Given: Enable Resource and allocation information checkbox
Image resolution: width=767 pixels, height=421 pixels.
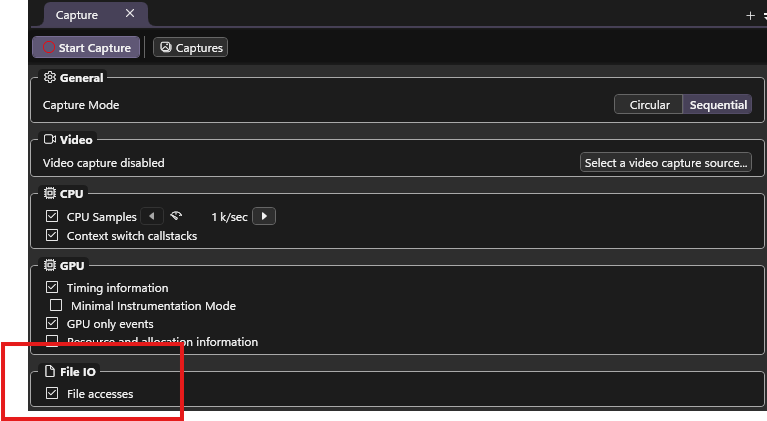Looking at the screenshot, I should pos(52,341).
